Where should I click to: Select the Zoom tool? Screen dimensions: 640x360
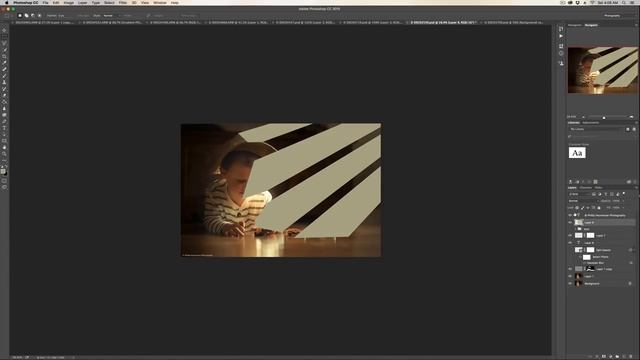click(4, 154)
